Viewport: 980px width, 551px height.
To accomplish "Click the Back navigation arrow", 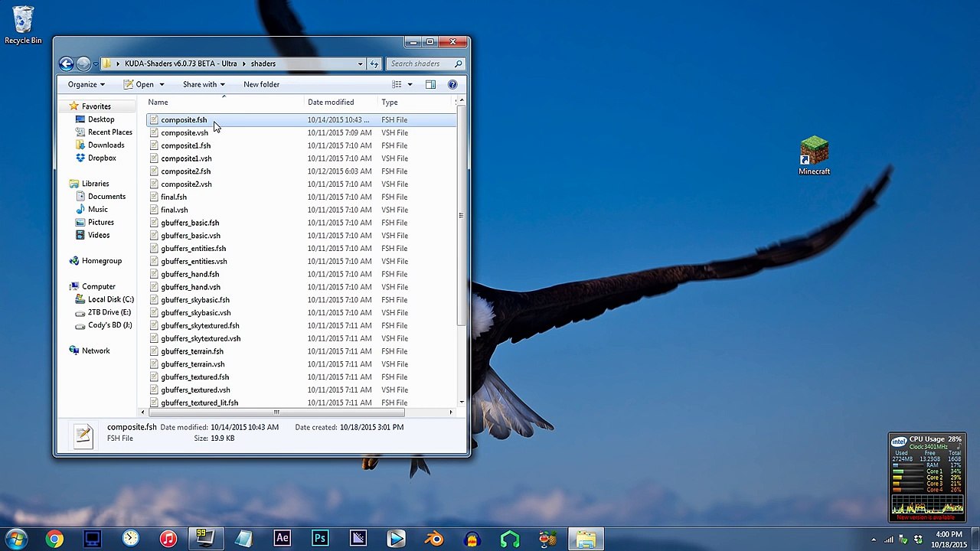I will click(67, 64).
